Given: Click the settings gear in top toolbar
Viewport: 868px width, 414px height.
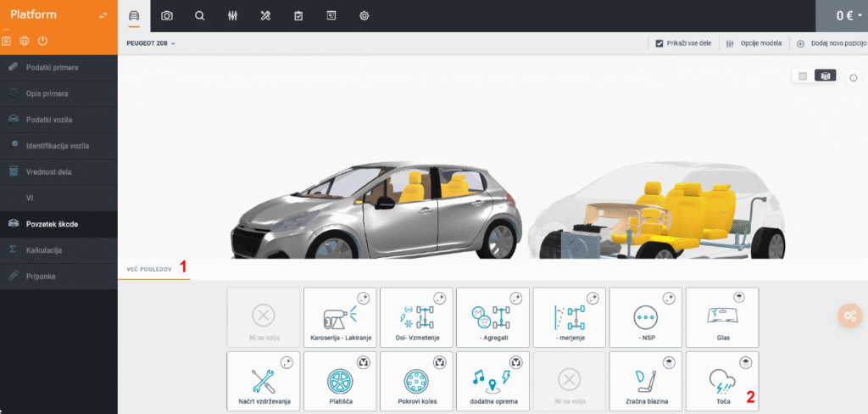Looking at the screenshot, I should (364, 15).
